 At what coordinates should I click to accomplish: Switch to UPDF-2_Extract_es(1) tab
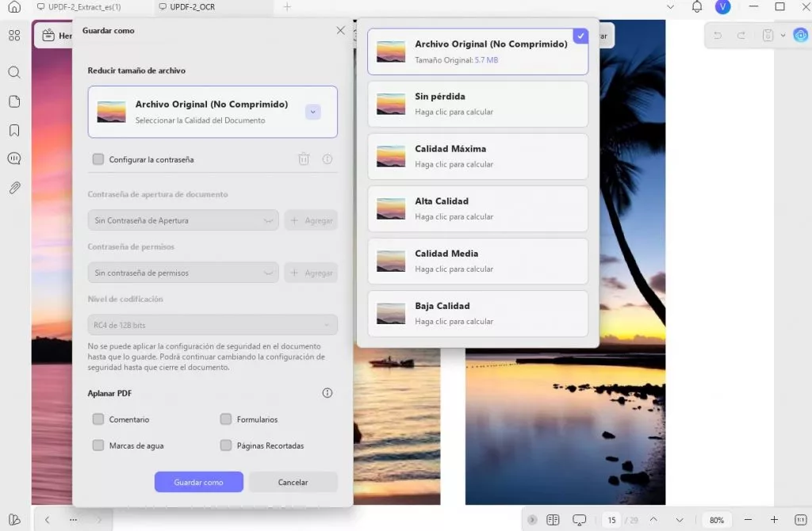click(x=79, y=6)
